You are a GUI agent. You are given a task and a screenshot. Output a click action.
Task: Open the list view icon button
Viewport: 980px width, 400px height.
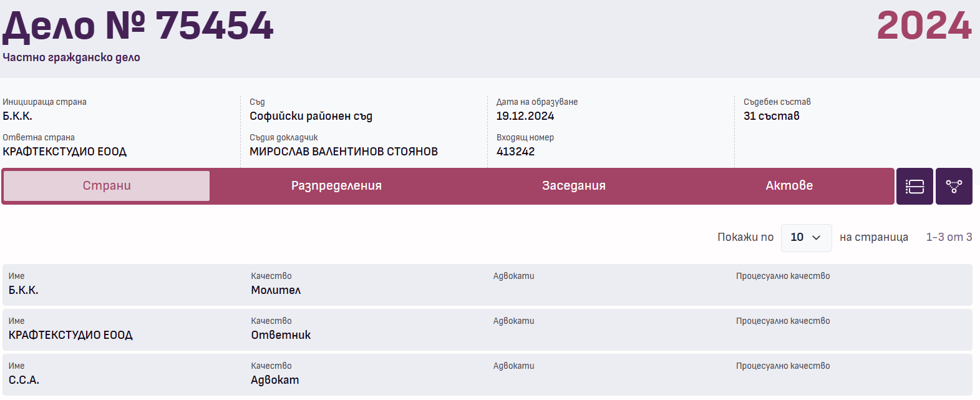pos(915,186)
